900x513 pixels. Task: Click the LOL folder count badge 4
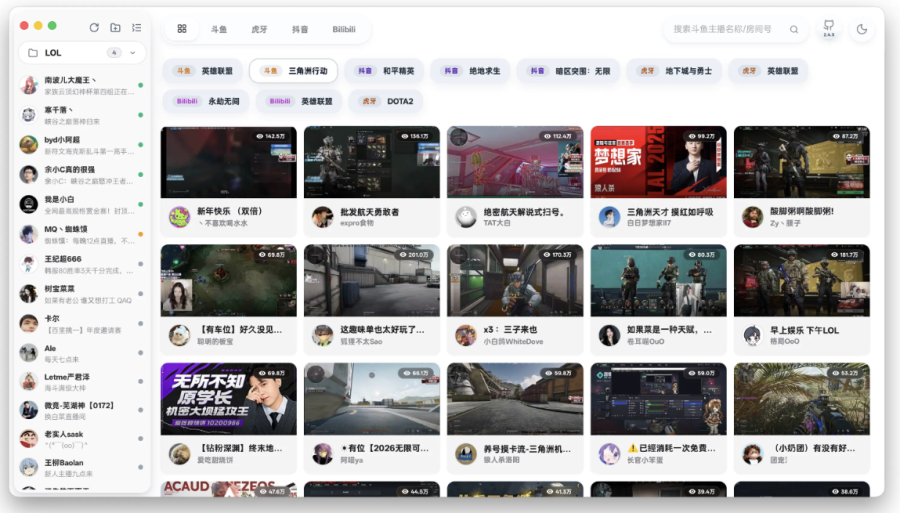pos(114,53)
